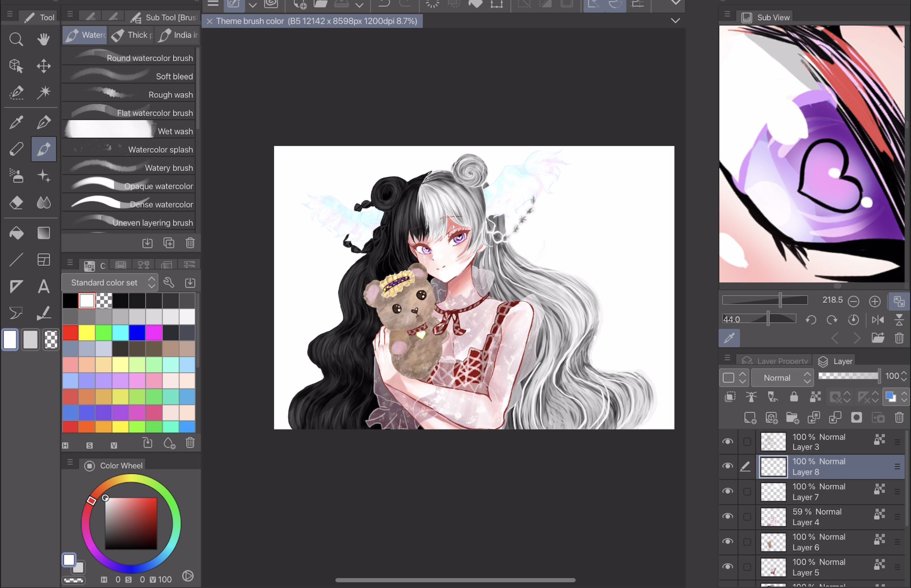Switch to the Thick paint tab

coord(132,35)
